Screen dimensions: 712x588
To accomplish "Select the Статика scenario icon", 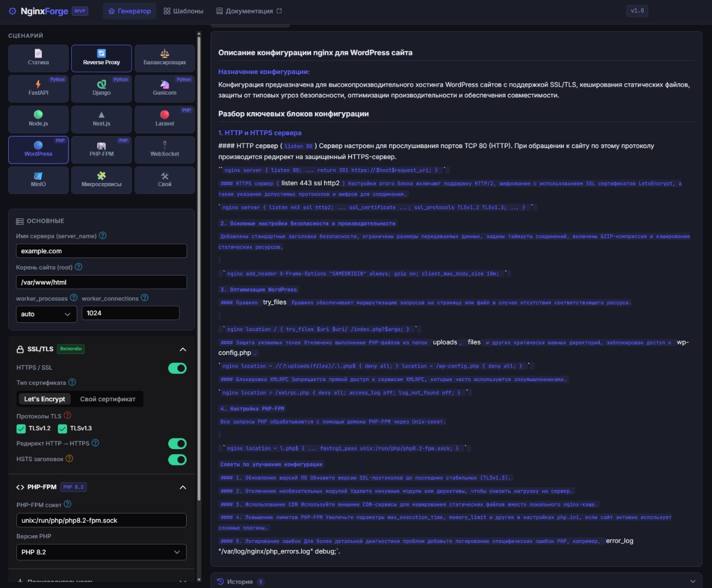I will [x=38, y=53].
